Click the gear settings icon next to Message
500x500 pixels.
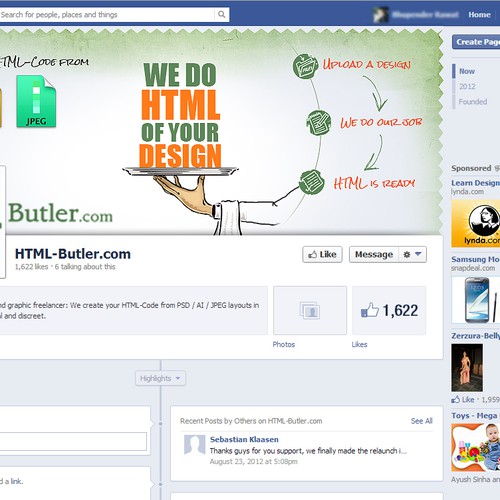[407, 255]
